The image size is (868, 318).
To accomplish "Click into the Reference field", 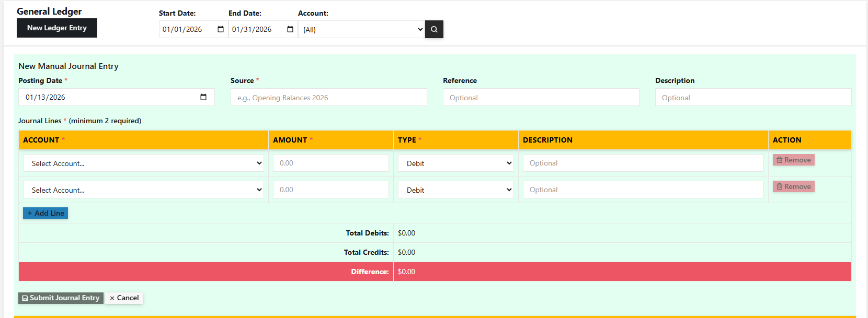I will [541, 98].
